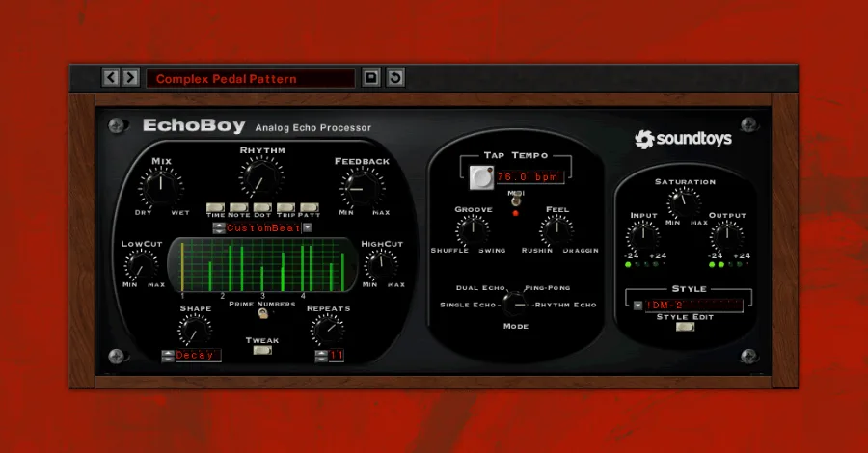The height and width of the screenshot is (453, 868).
Task: Click the Groove shuffle/swing knob
Action: point(473,230)
